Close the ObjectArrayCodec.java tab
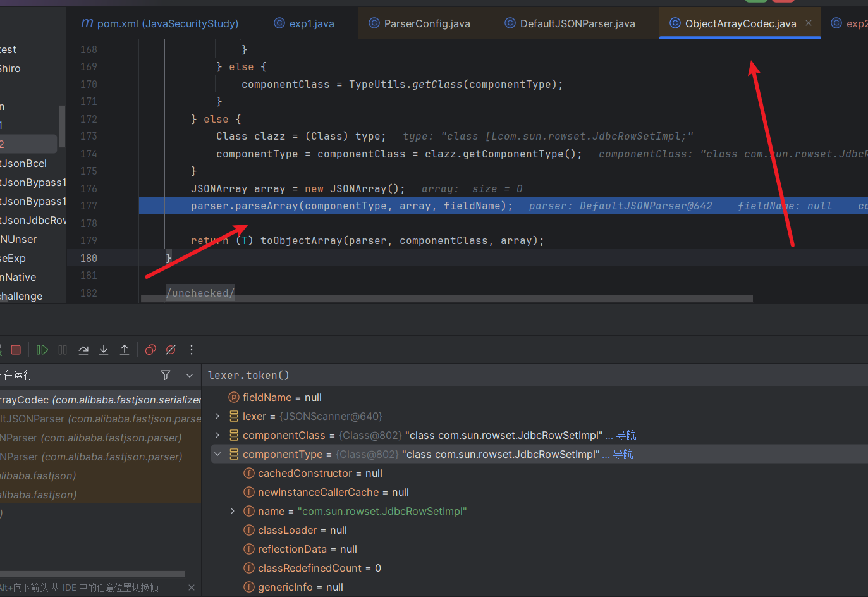 pyautogui.click(x=809, y=23)
